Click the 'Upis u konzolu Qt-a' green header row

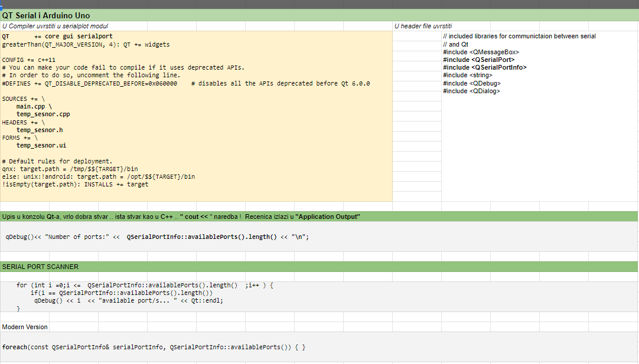pyautogui.click(x=319, y=217)
